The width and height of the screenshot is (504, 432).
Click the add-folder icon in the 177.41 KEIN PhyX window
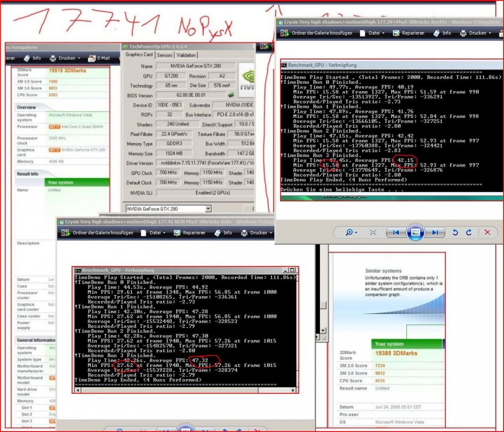coord(66,233)
